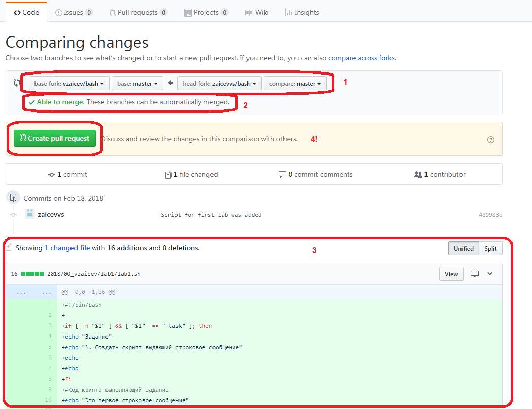Click the diff hunk header @@ -0,0 +1,16 @@

(x=88, y=292)
